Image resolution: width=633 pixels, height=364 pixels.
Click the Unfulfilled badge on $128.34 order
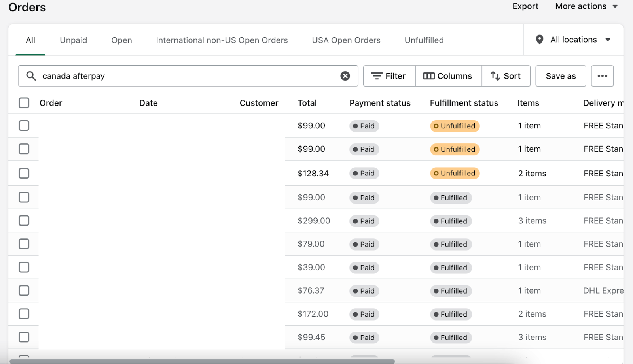coord(455,174)
